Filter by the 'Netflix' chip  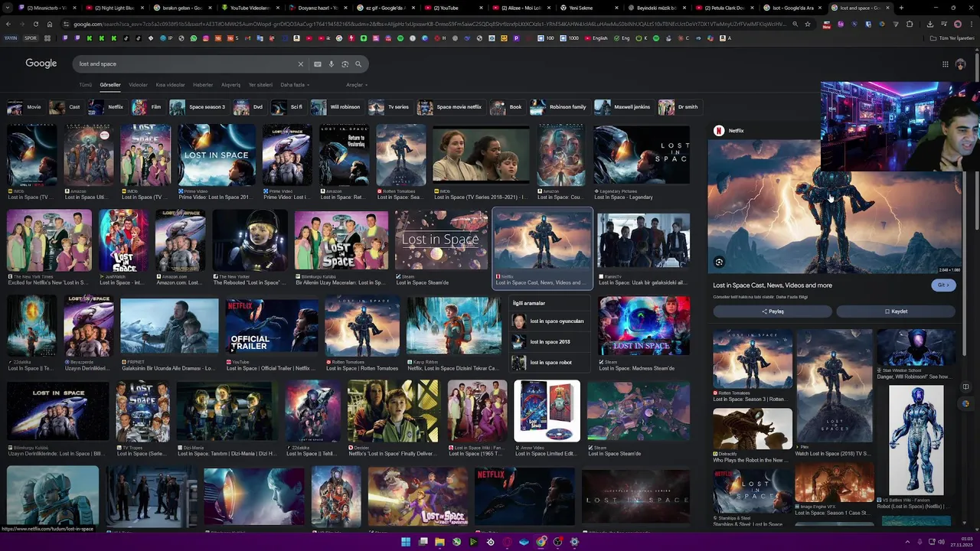(x=106, y=107)
